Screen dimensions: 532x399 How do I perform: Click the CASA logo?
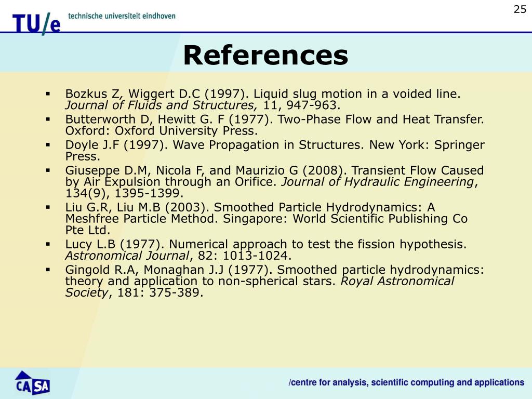(32, 383)
